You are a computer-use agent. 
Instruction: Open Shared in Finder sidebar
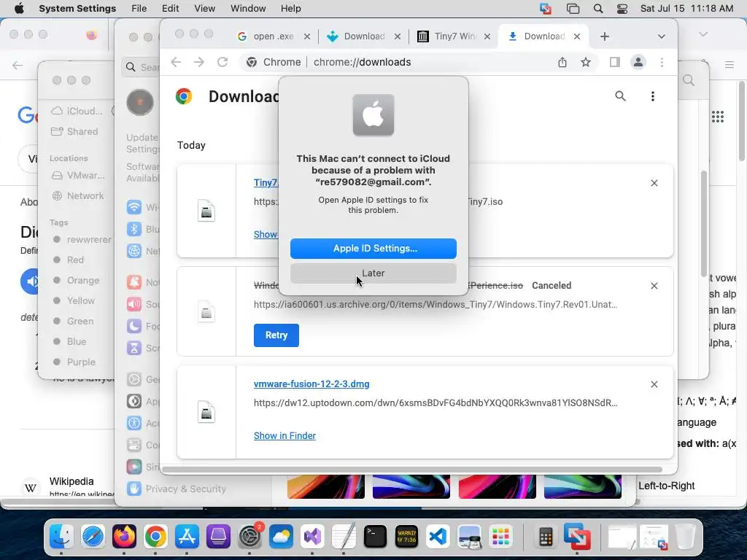tap(82, 131)
